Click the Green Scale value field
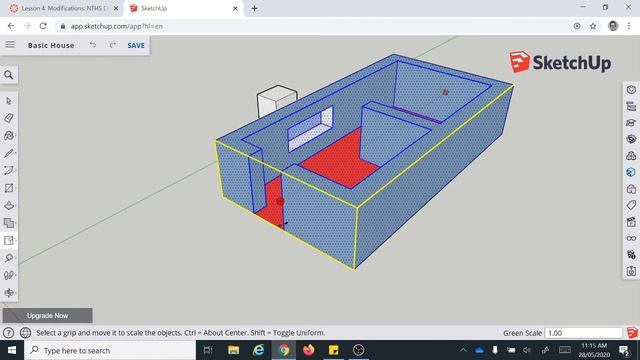640x360 pixels. [x=583, y=333]
